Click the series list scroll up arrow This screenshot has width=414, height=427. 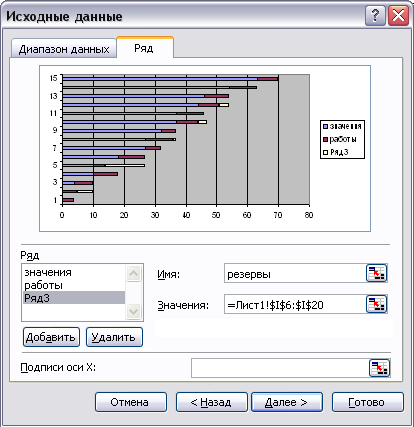click(134, 274)
